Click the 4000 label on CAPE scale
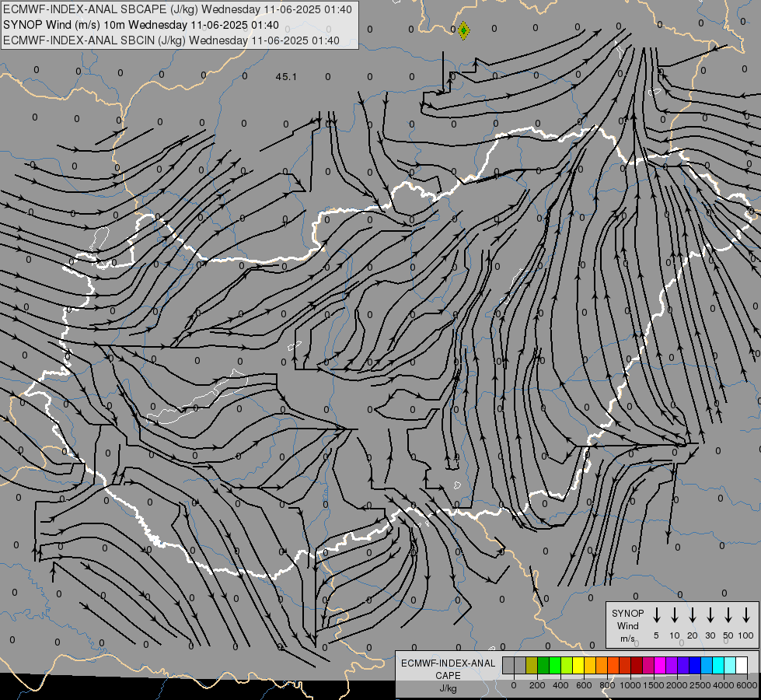 coord(724,685)
